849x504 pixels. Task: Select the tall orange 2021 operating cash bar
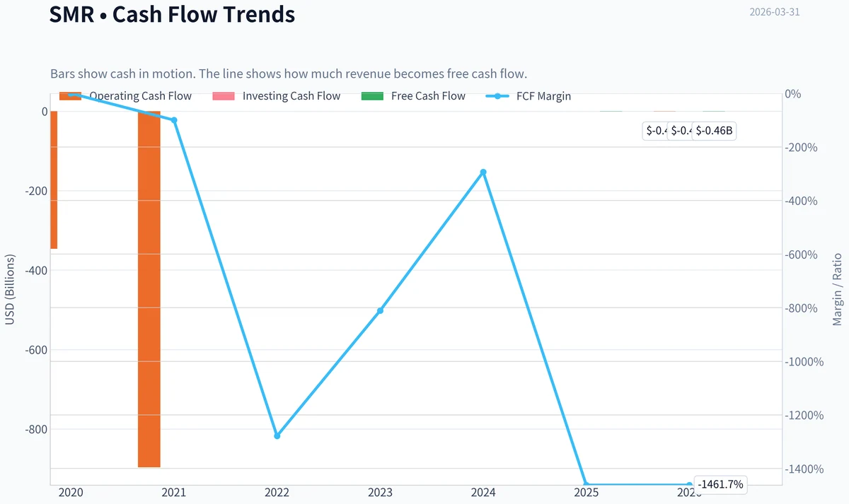pos(149,289)
